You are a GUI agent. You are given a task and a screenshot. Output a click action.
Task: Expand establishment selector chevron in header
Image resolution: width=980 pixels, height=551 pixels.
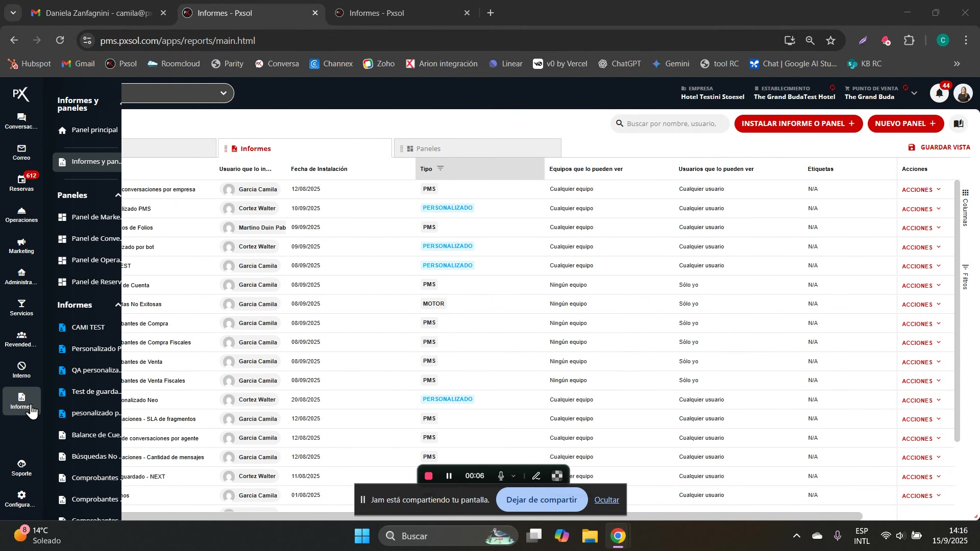pyautogui.click(x=914, y=93)
